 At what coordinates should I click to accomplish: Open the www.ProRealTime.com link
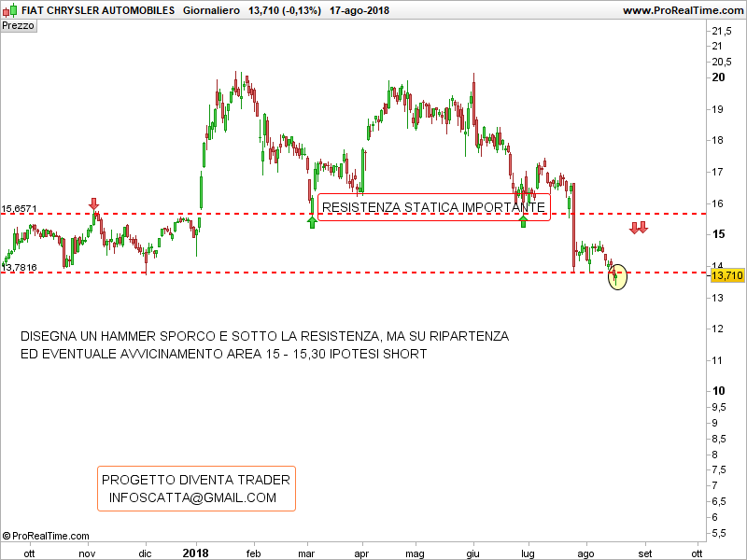click(684, 10)
